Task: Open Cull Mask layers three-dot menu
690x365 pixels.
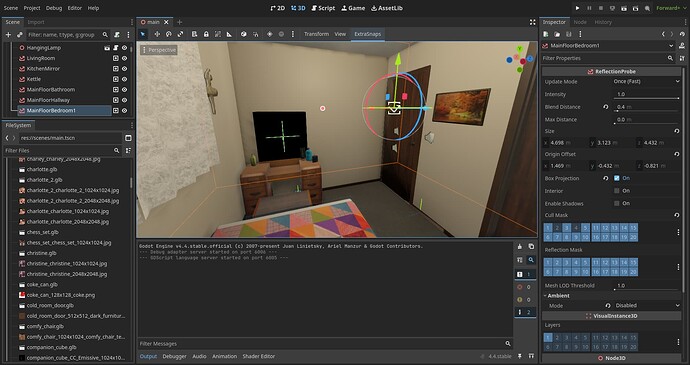Action: pyautogui.click(x=678, y=232)
